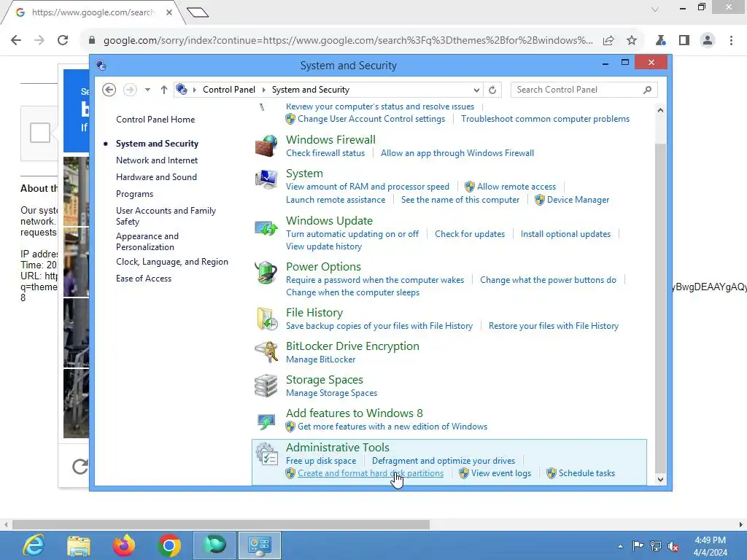Click the Administrative Tools gear icon
This screenshot has width=747, height=560.
pyautogui.click(x=266, y=454)
